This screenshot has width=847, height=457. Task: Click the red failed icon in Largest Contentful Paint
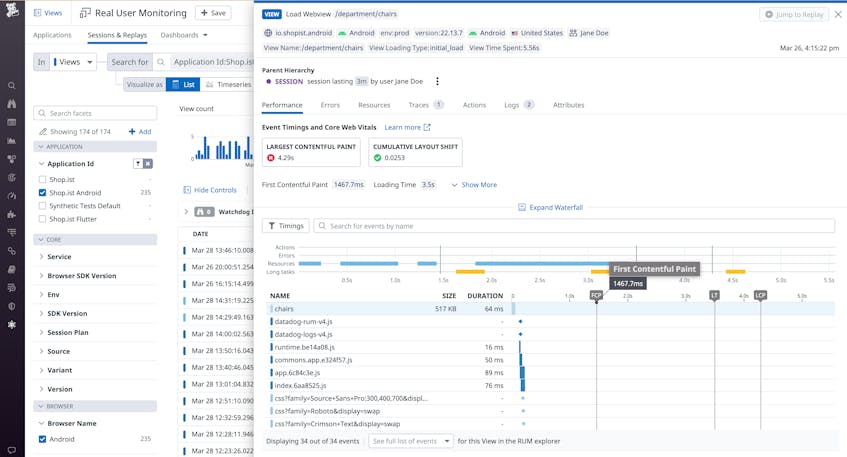[x=271, y=158]
